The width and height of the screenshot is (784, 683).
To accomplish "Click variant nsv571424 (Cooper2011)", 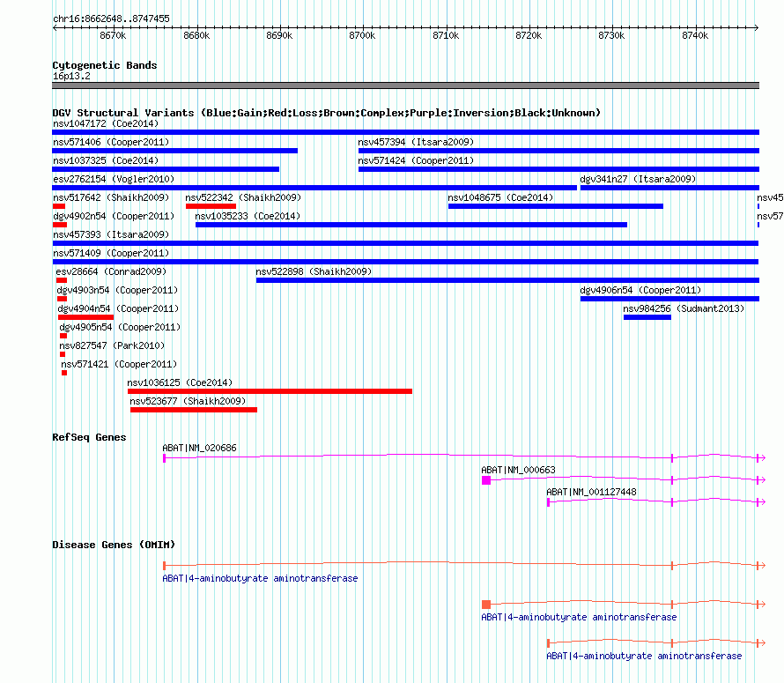I will point(558,169).
